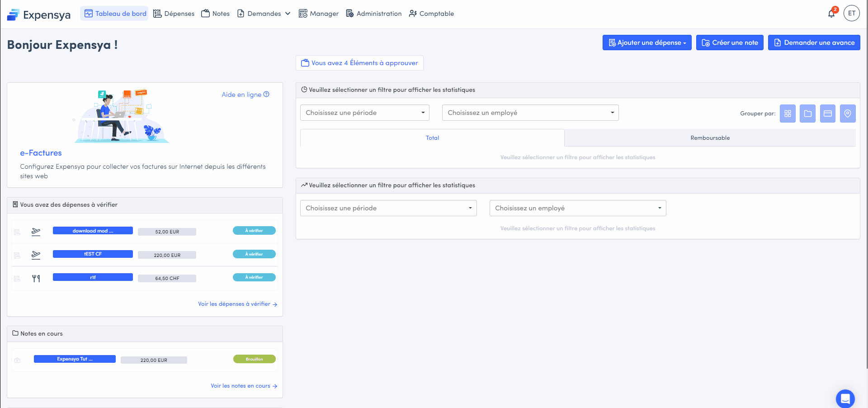Open the Notes menu
The image size is (868, 408).
[x=216, y=14]
